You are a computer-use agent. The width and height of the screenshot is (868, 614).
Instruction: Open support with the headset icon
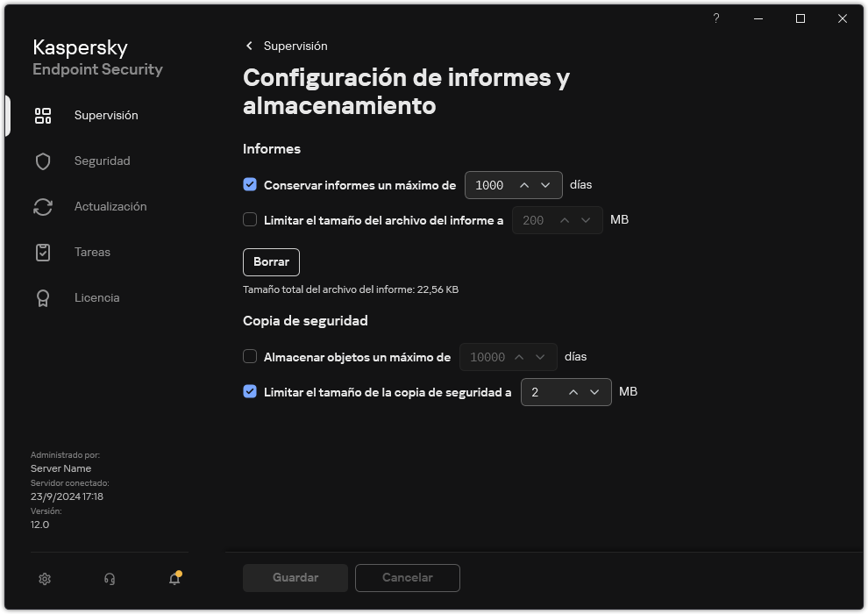point(109,578)
